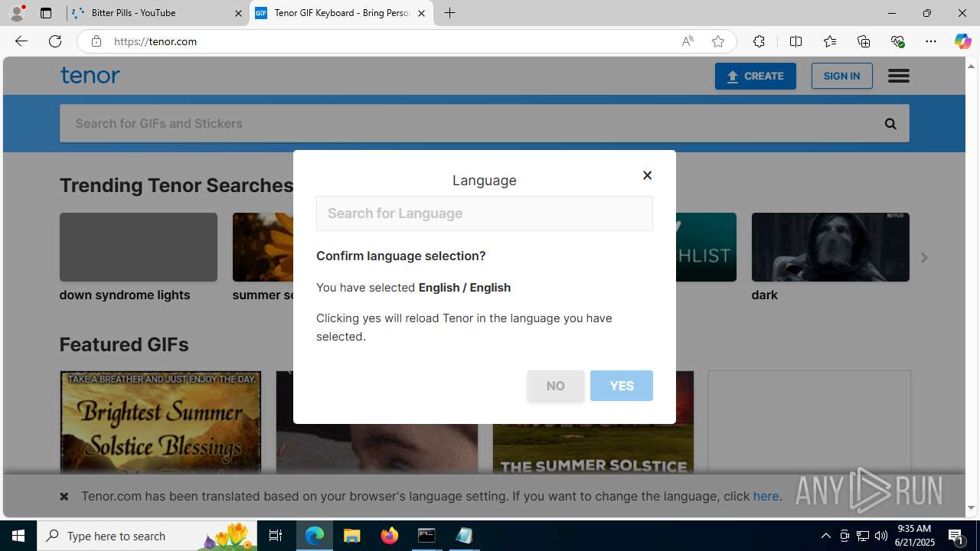The width and height of the screenshot is (980, 551).
Task: Close the Language dialog with X
Action: coord(647,175)
